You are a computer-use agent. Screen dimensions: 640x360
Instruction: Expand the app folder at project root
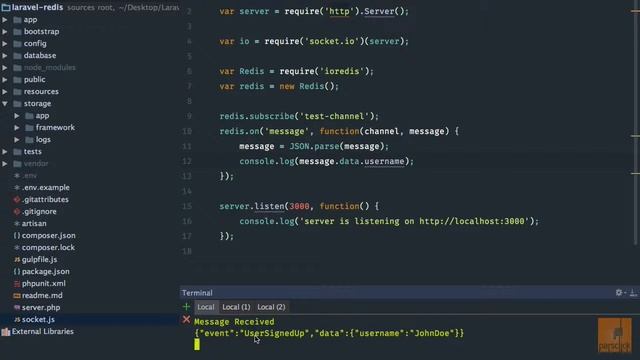click(x=5, y=20)
